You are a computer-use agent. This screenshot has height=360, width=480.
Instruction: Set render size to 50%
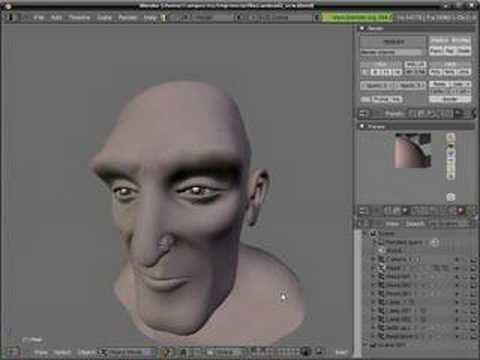(450, 72)
